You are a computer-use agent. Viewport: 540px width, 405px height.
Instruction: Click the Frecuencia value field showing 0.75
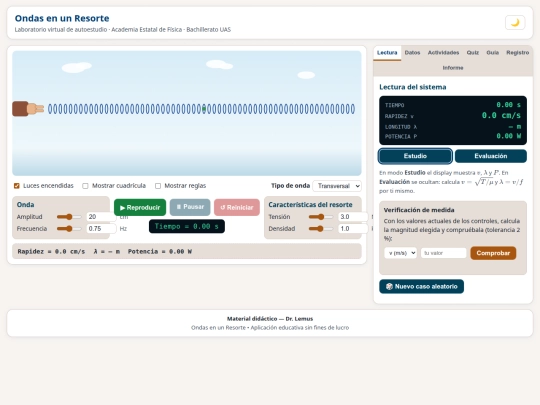[x=101, y=229]
